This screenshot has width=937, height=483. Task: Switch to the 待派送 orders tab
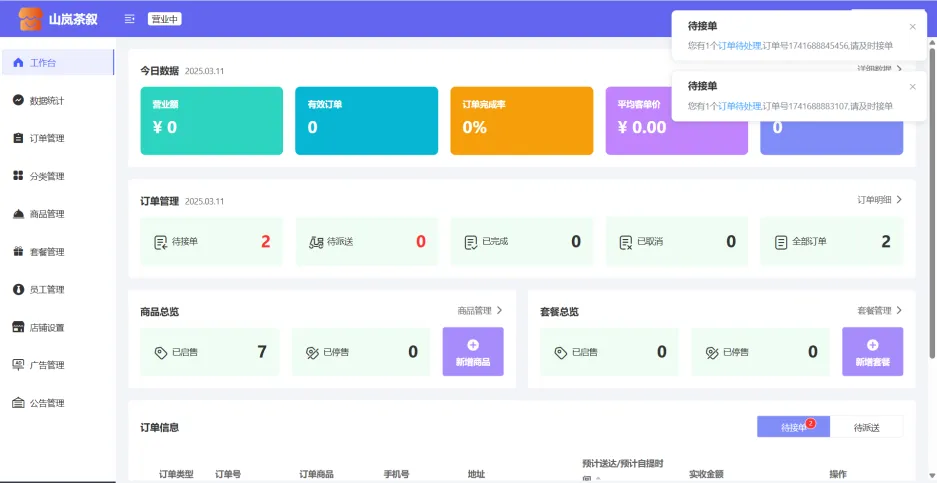click(867, 427)
